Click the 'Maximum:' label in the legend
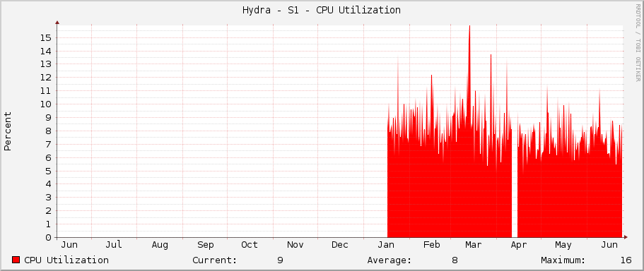 click(x=563, y=260)
